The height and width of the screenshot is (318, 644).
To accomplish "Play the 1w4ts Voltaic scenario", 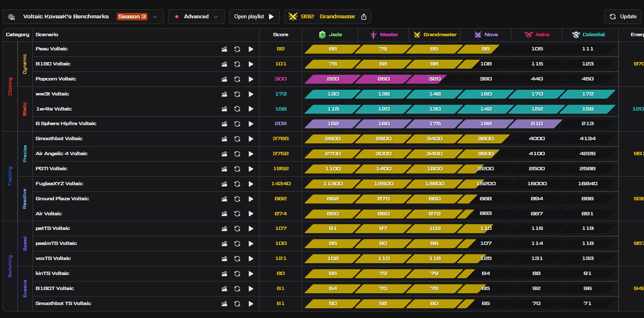I will point(251,109).
